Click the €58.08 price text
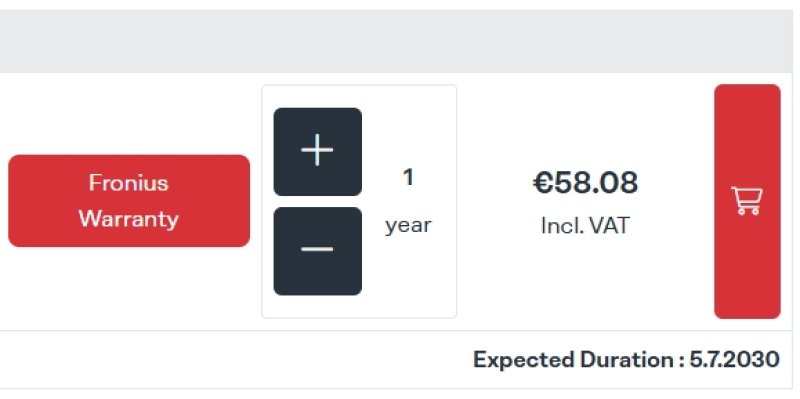The width and height of the screenshot is (800, 399). 585,183
